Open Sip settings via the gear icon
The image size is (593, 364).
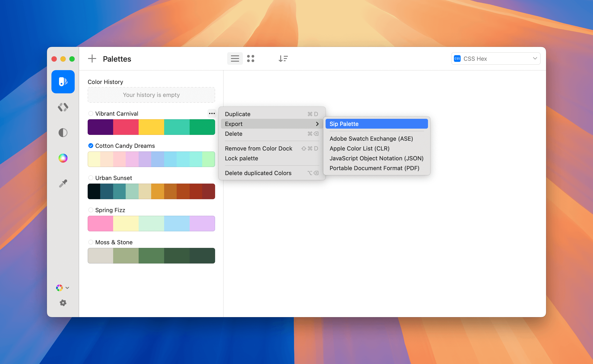[63, 303]
